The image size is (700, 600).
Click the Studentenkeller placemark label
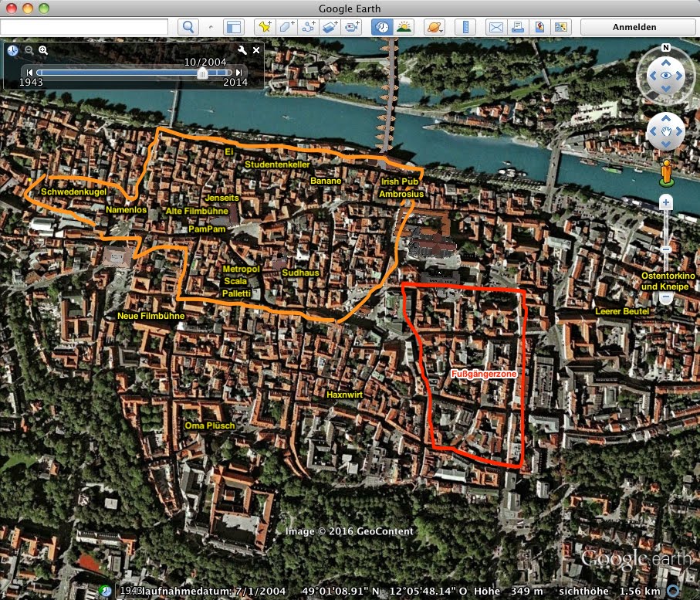pyautogui.click(x=277, y=164)
